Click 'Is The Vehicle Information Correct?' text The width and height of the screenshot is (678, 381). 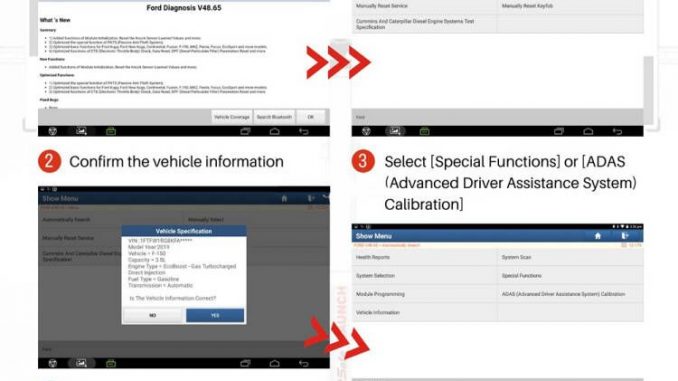tap(173, 298)
